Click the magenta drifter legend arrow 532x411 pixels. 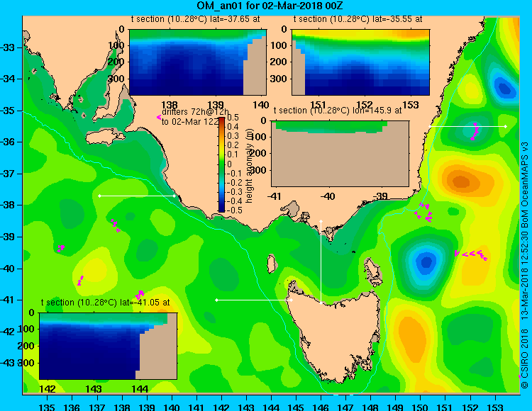(x=158, y=117)
